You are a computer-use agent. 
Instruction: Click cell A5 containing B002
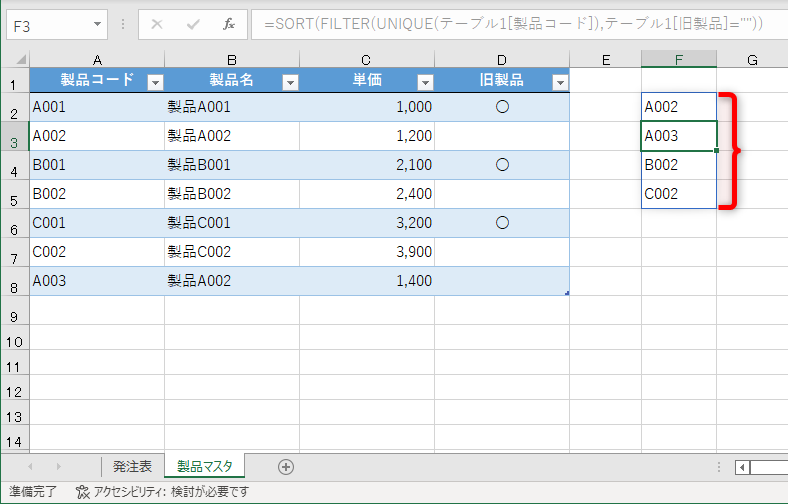[97, 194]
